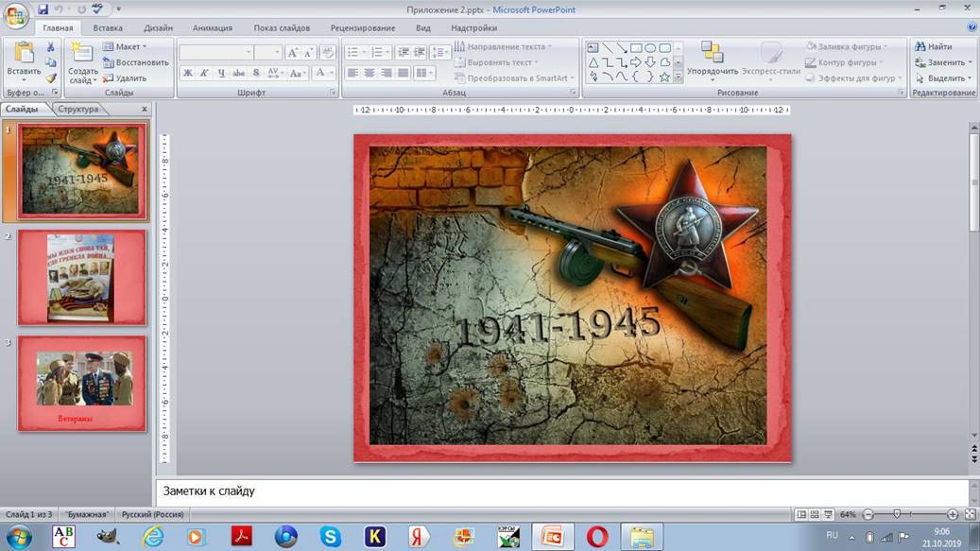Switch to the Вставка ribbon tab
Screen dimensions: 980x551
click(108, 27)
